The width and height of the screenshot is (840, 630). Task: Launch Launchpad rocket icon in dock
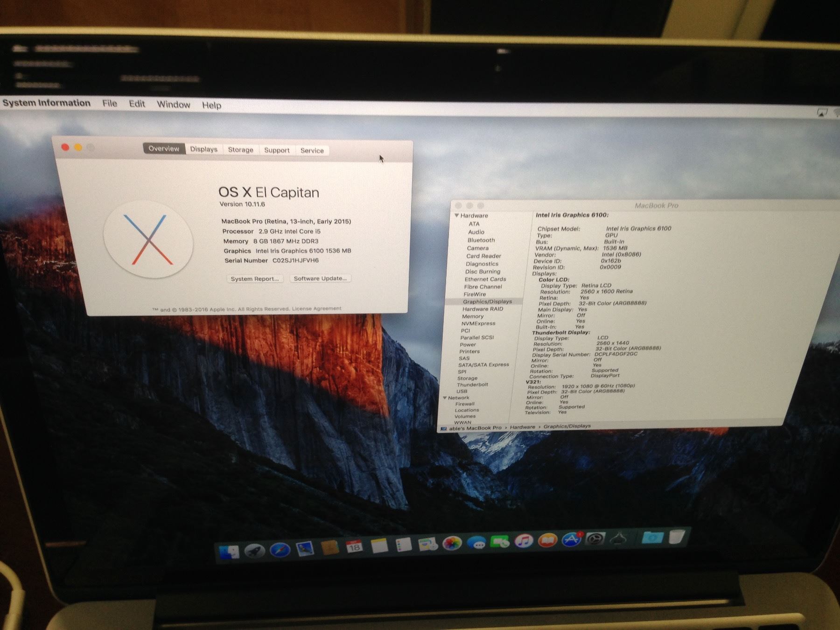pos(255,551)
